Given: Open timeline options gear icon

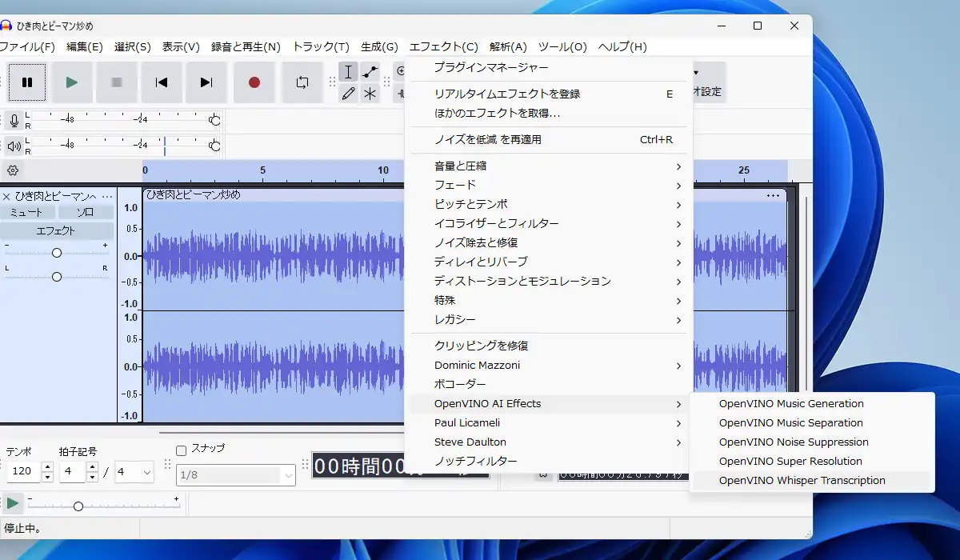Looking at the screenshot, I should click(13, 170).
